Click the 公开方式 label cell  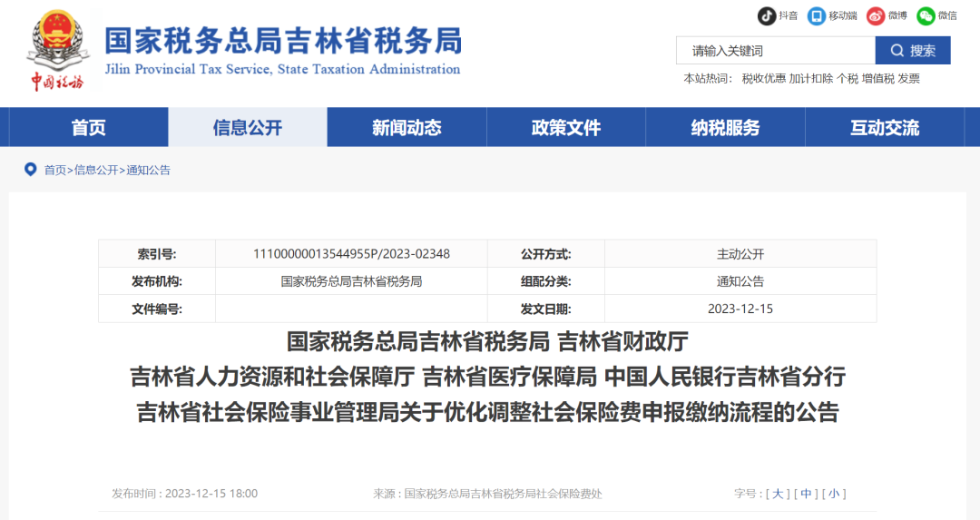tap(545, 254)
